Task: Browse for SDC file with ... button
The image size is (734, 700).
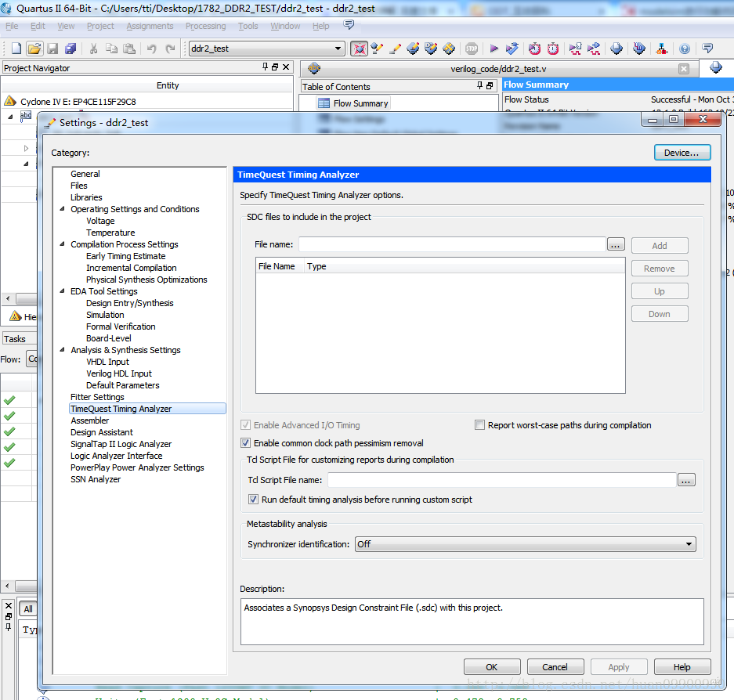Action: 616,244
